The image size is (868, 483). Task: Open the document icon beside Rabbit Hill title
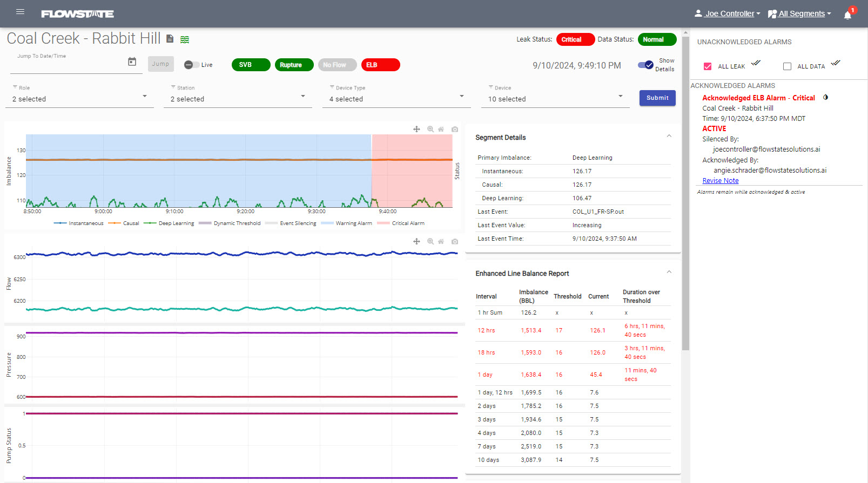click(x=170, y=39)
